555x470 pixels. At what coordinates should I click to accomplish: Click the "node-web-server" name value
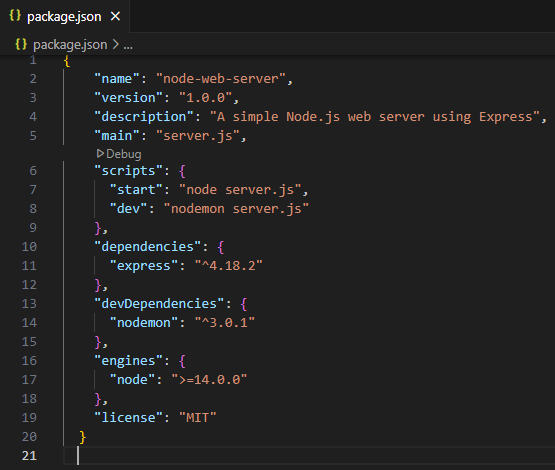pyautogui.click(x=221, y=79)
